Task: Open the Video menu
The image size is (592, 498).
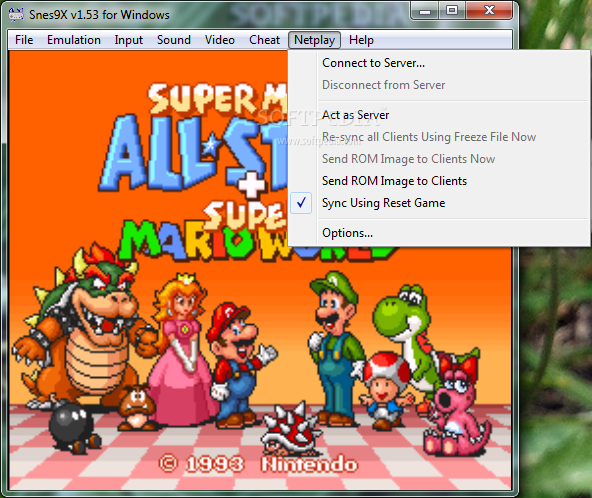Action: click(220, 40)
